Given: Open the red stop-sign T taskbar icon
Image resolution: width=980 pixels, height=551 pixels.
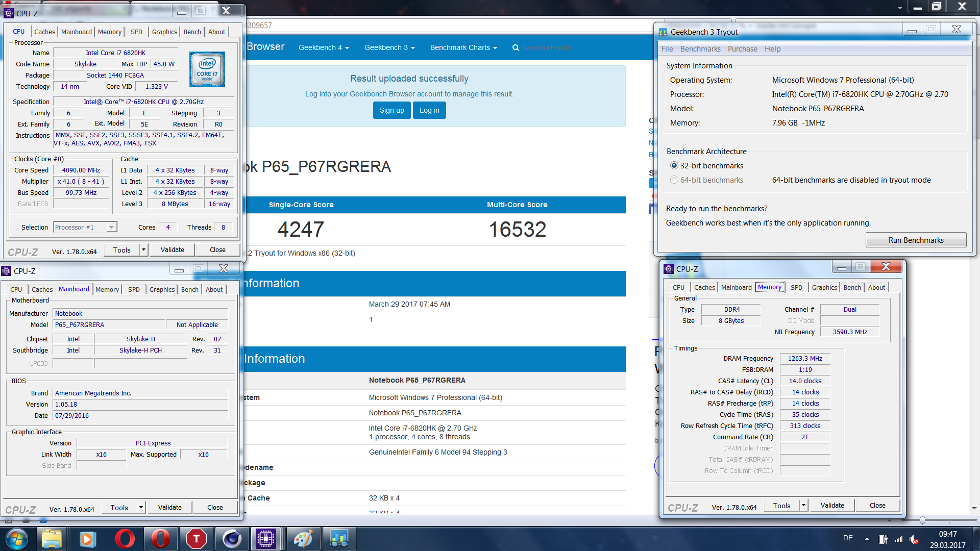Looking at the screenshot, I should pos(196,539).
